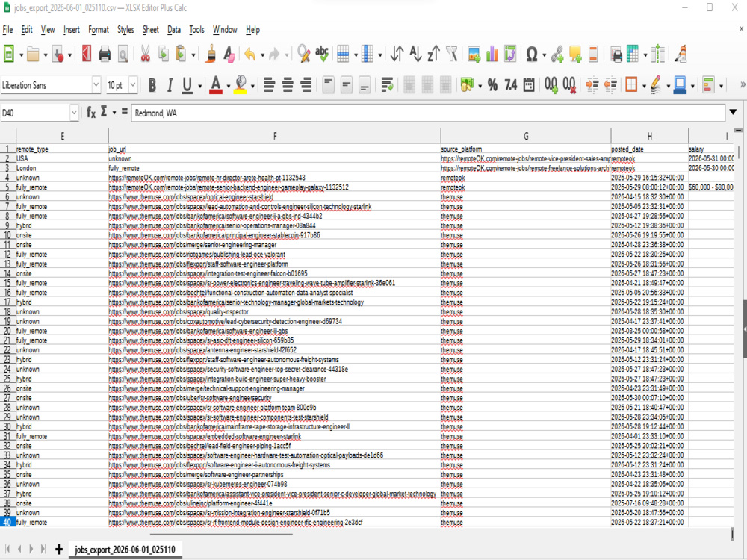Click the Copy icon
The width and height of the screenshot is (747, 560).
[x=164, y=55]
